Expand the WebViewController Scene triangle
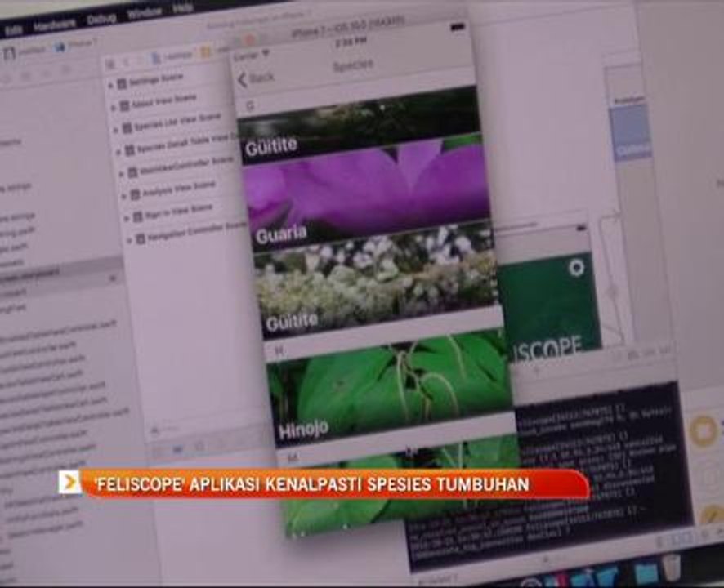724x588 pixels. 122,174
